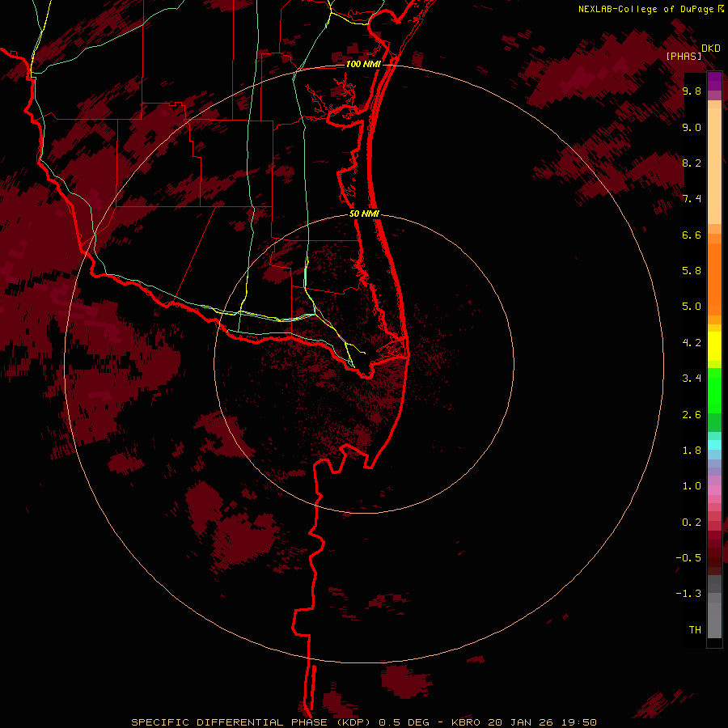The image size is (728, 728).
Task: Select the 1.8 legend value
Action: pyautogui.click(x=692, y=451)
